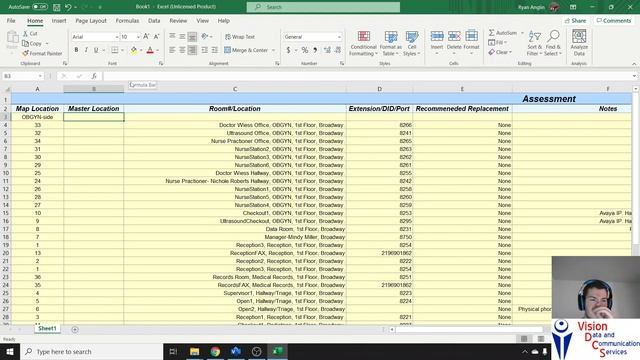
Task: Open the Comments pane
Action: click(613, 20)
